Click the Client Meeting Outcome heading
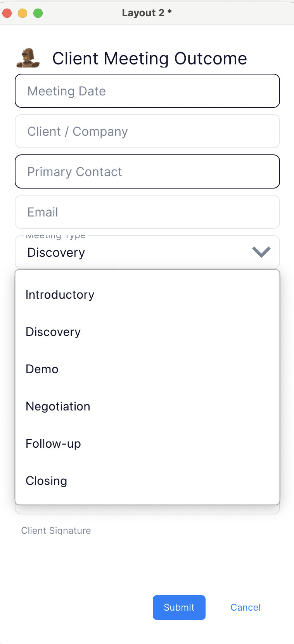The height and width of the screenshot is (644, 294). pyautogui.click(x=150, y=59)
